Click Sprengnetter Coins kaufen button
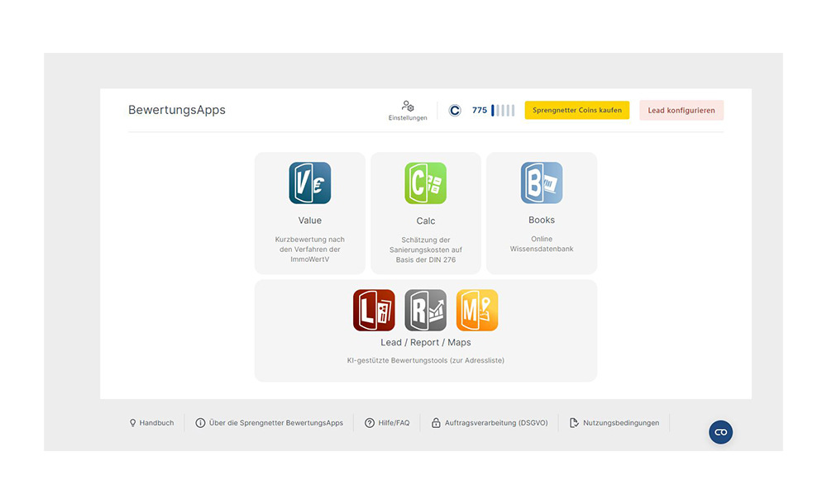Viewport: 827px width, 504px height. tap(577, 110)
